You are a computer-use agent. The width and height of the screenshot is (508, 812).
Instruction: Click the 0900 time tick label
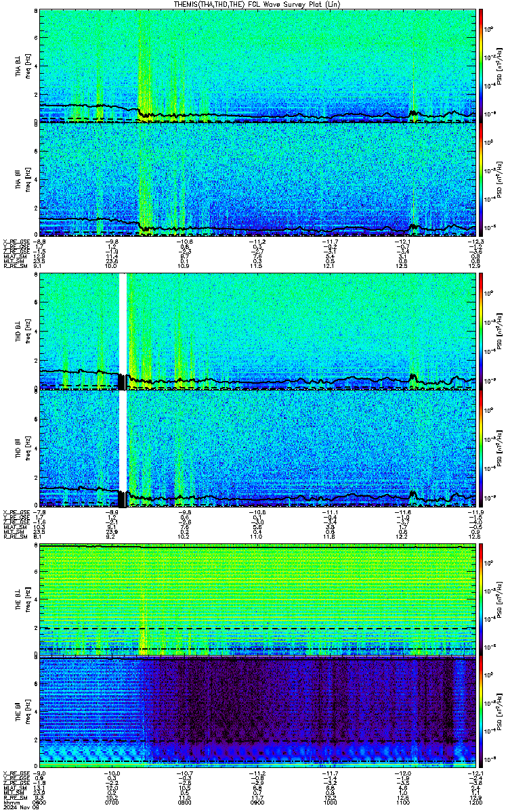[x=257, y=802]
